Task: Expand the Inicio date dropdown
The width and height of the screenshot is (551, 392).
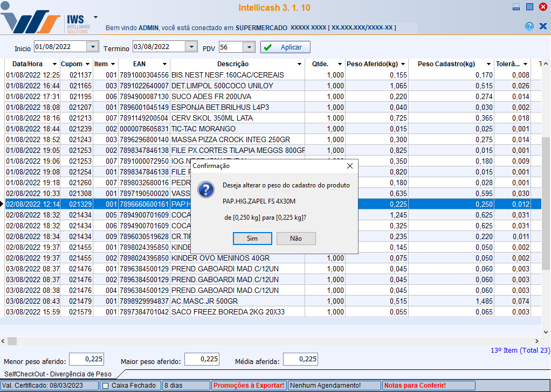Action: [x=92, y=47]
